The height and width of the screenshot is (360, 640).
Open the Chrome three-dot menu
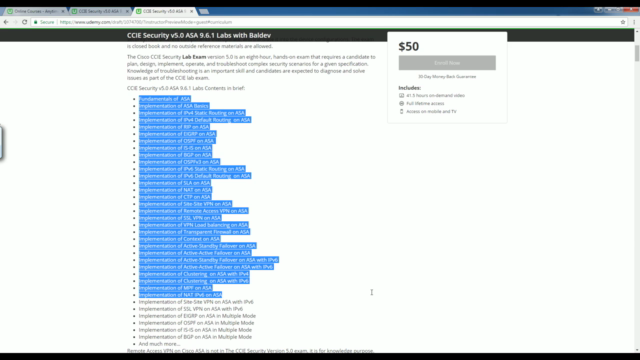click(x=634, y=22)
